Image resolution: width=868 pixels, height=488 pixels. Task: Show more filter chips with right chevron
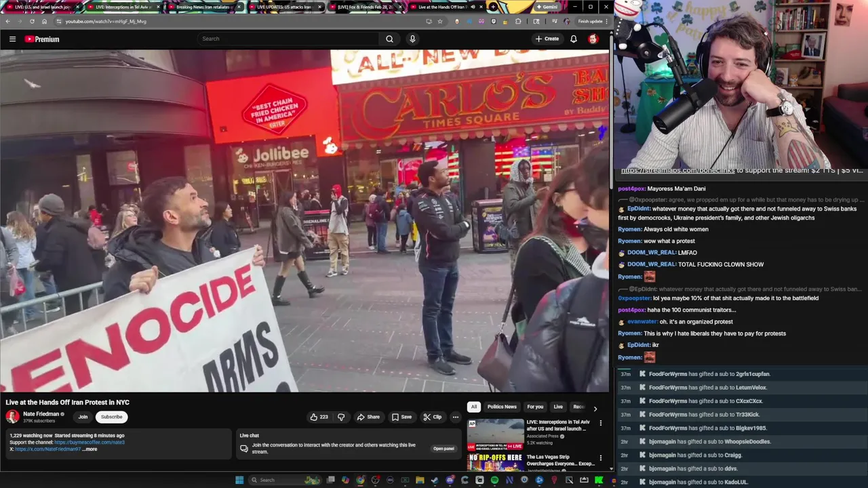(x=595, y=408)
